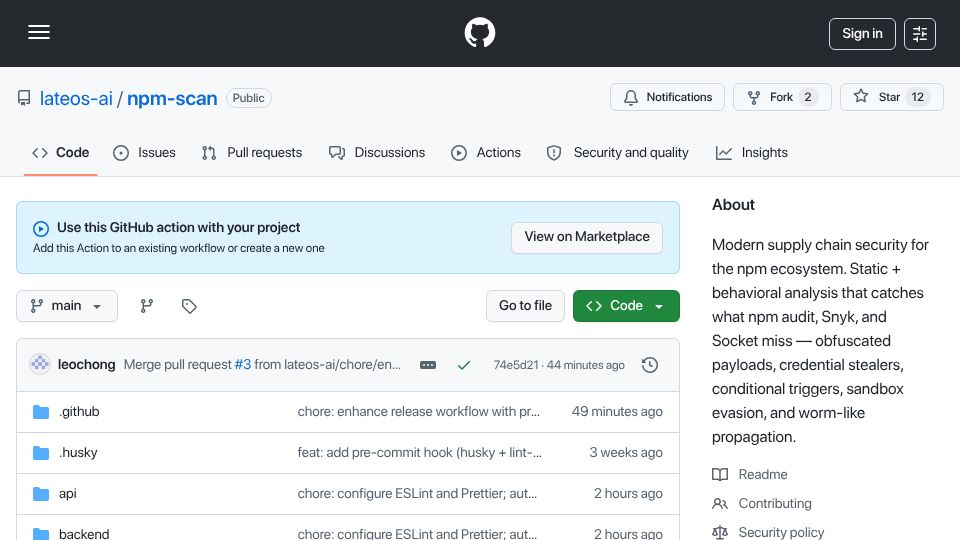
Task: Switch to the Issues tab
Action: [x=144, y=152]
